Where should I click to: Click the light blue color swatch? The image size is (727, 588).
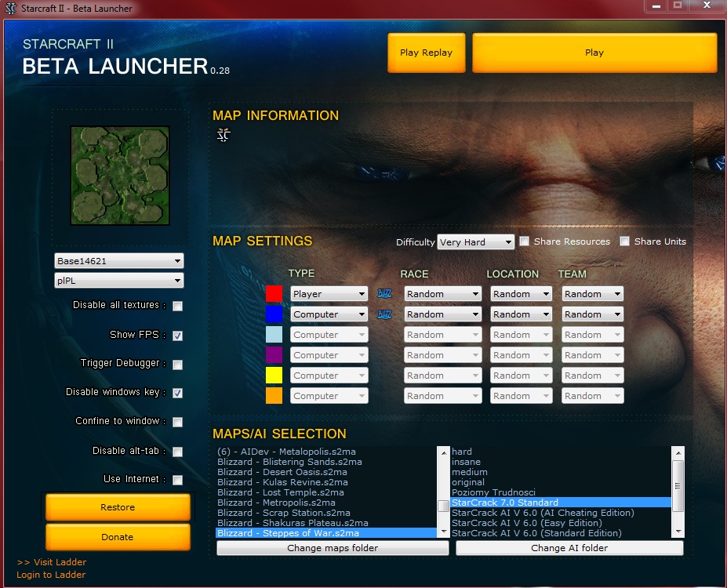click(274, 335)
